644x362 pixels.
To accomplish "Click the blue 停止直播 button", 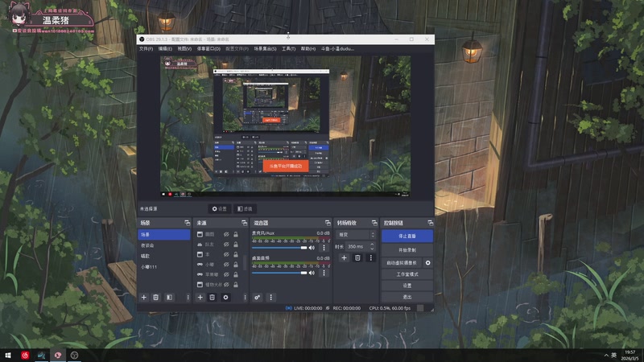I will pyautogui.click(x=407, y=236).
